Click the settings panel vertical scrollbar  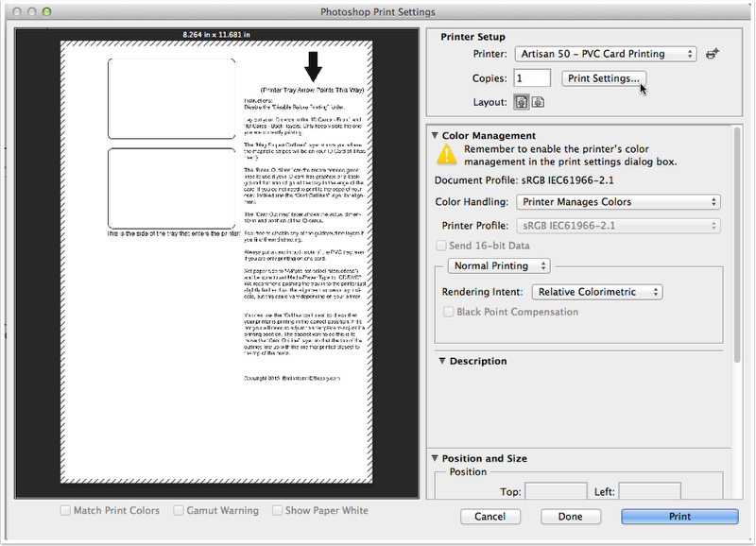click(737, 245)
